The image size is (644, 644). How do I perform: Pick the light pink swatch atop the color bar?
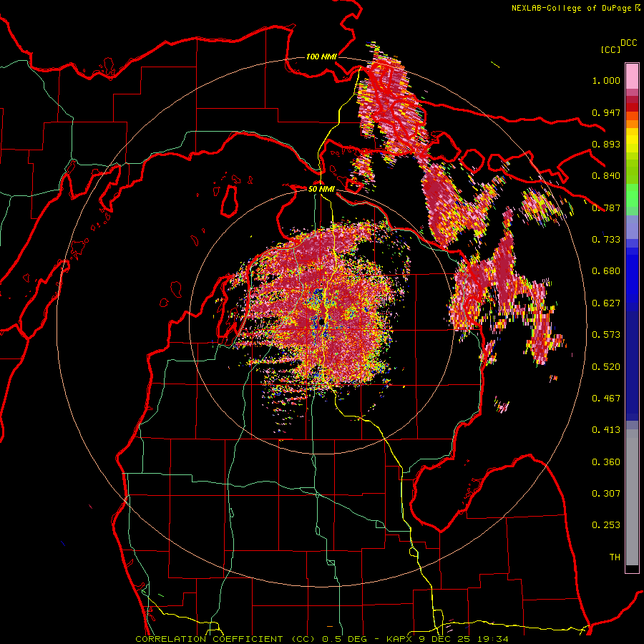pyautogui.click(x=632, y=77)
